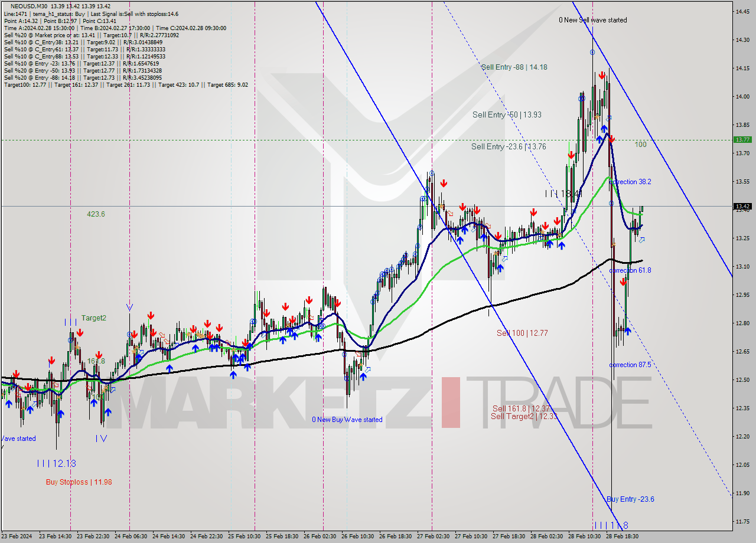
Task: Click the 'Sell Entry -50 | 13.93' label
Action: 507,115
